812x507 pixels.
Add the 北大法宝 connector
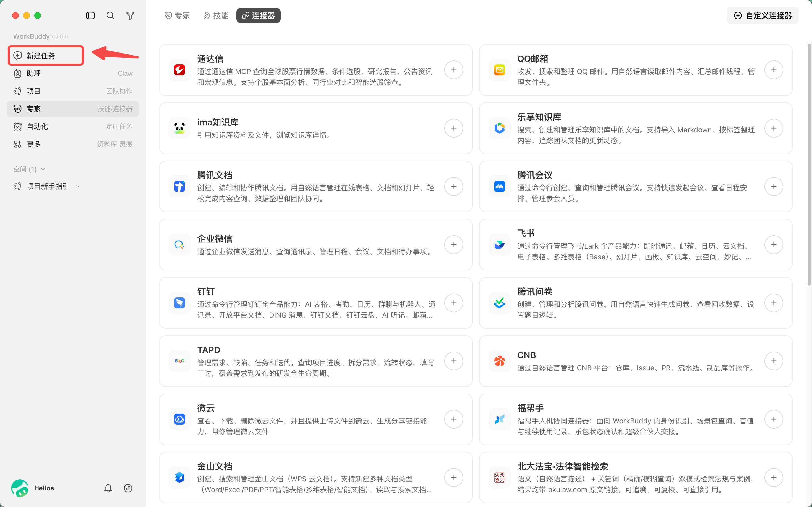[773, 477]
